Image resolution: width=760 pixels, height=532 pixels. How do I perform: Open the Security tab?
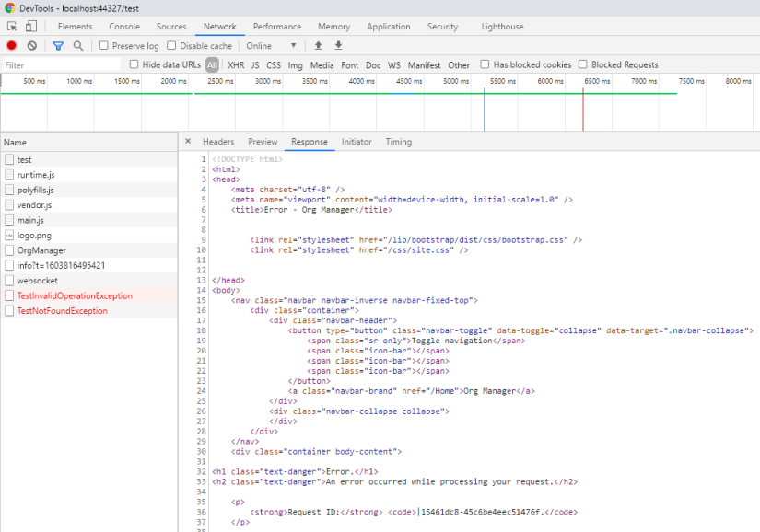[x=442, y=27]
